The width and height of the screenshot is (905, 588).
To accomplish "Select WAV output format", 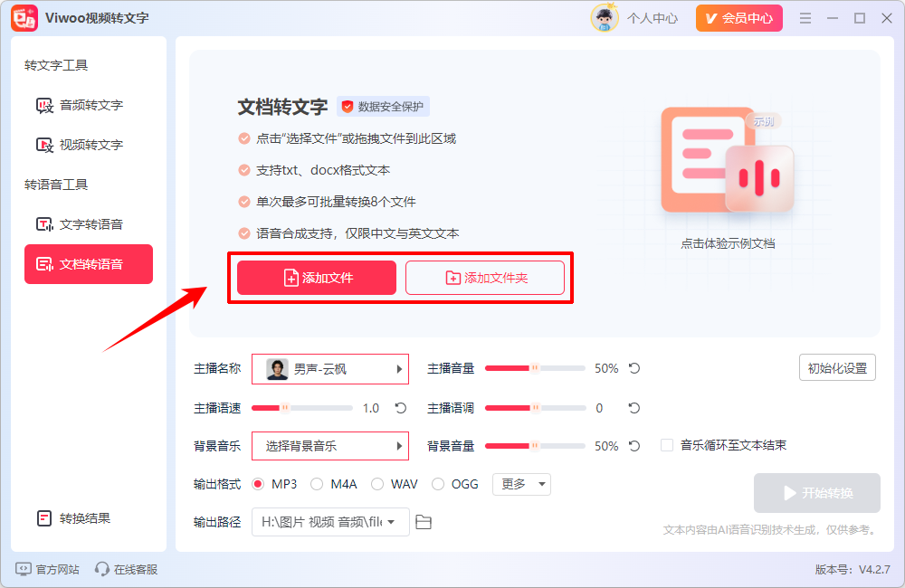I will [x=377, y=484].
